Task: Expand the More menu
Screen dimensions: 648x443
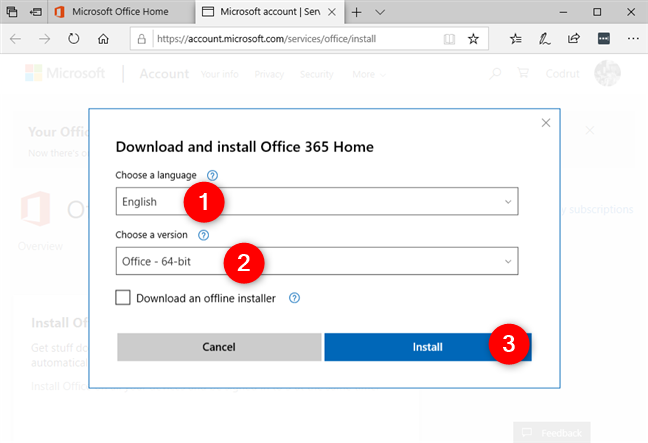Action: click(369, 74)
